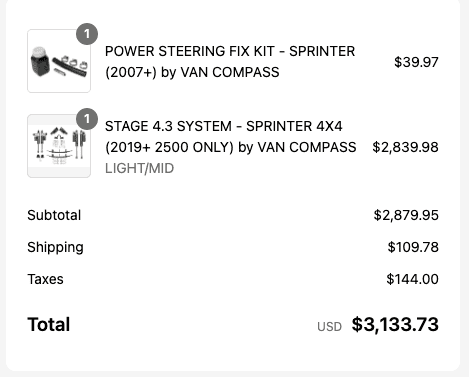469x377 pixels.
Task: Click the bold Total label
Action: pyautogui.click(x=49, y=324)
